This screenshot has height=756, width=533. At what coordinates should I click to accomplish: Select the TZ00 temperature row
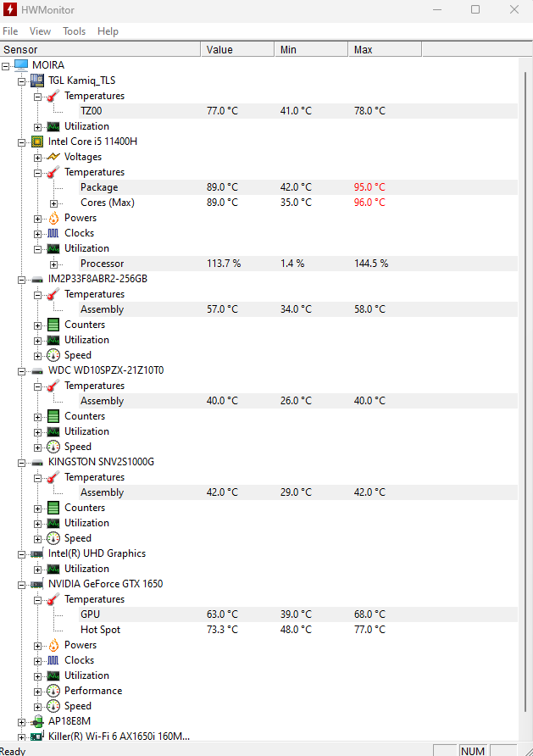tap(298, 111)
